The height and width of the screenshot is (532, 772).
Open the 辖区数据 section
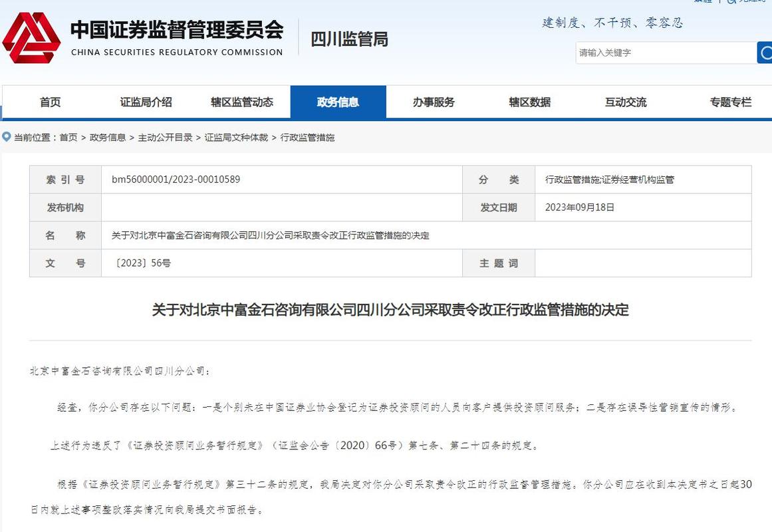coord(531,102)
